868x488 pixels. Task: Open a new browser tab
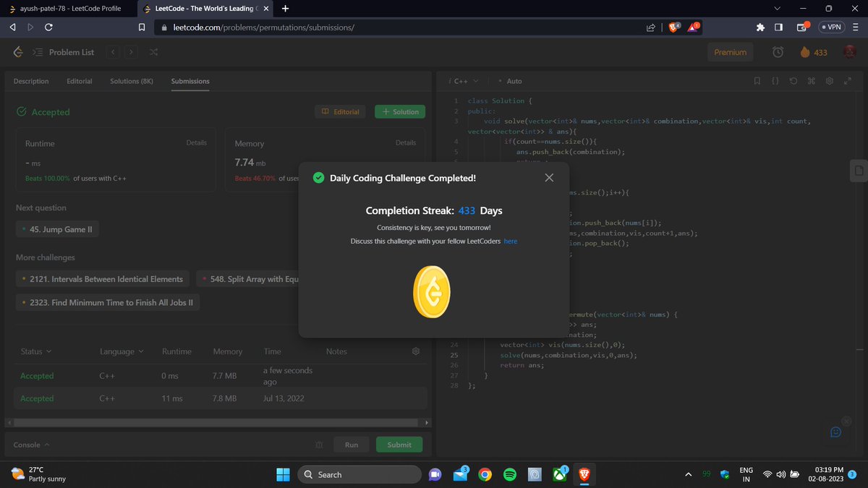click(286, 9)
